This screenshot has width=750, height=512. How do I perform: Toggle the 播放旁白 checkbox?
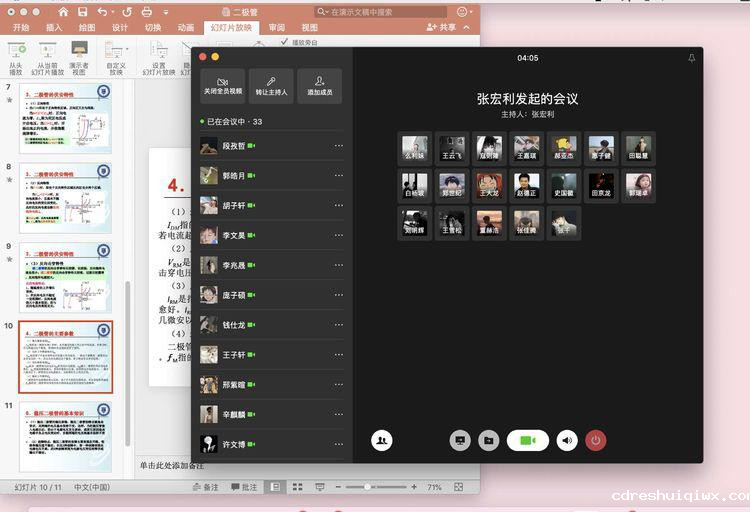point(285,43)
